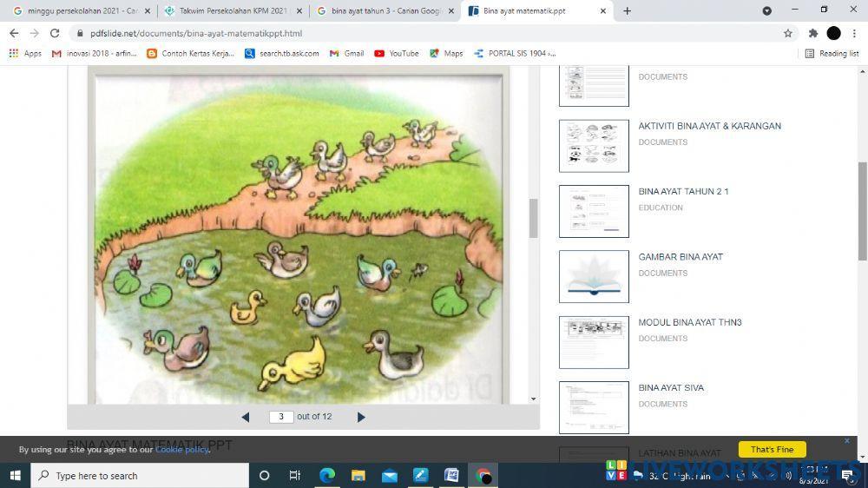Open the Reading list panel

click(x=832, y=53)
